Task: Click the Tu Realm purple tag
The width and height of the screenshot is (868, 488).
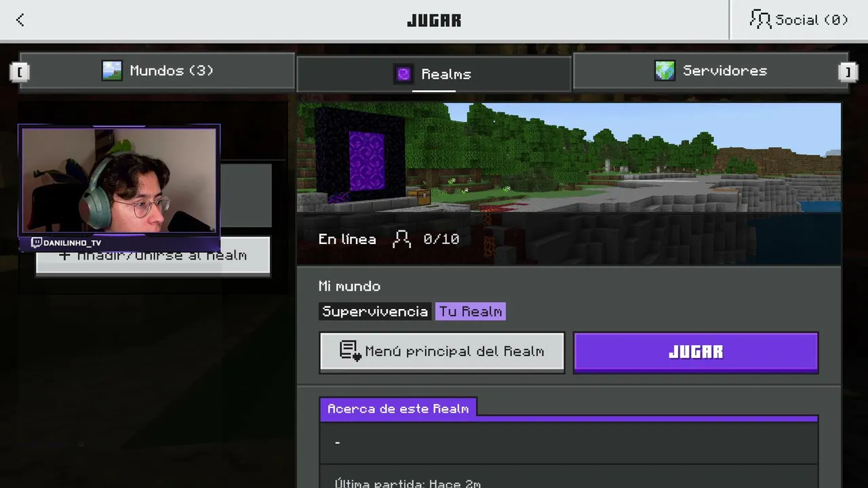Action: point(471,312)
